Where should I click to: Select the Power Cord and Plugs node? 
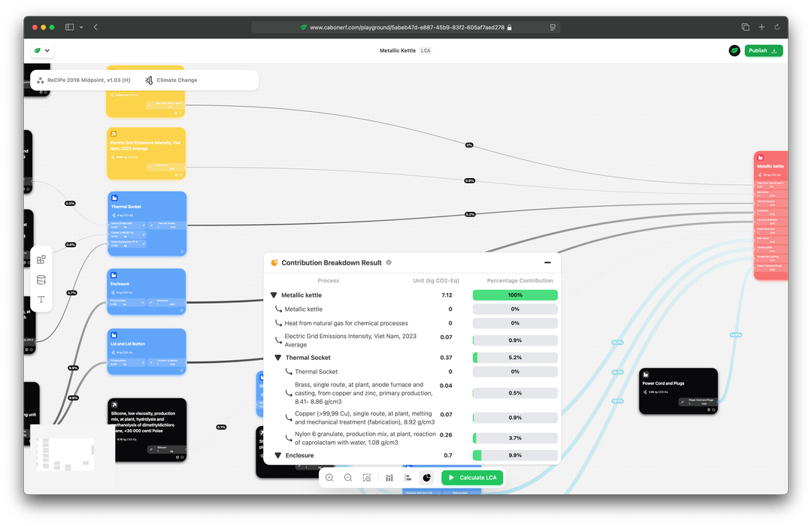click(x=678, y=391)
